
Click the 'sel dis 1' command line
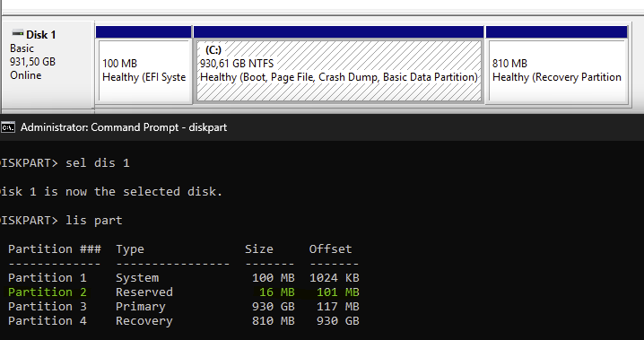click(65, 163)
